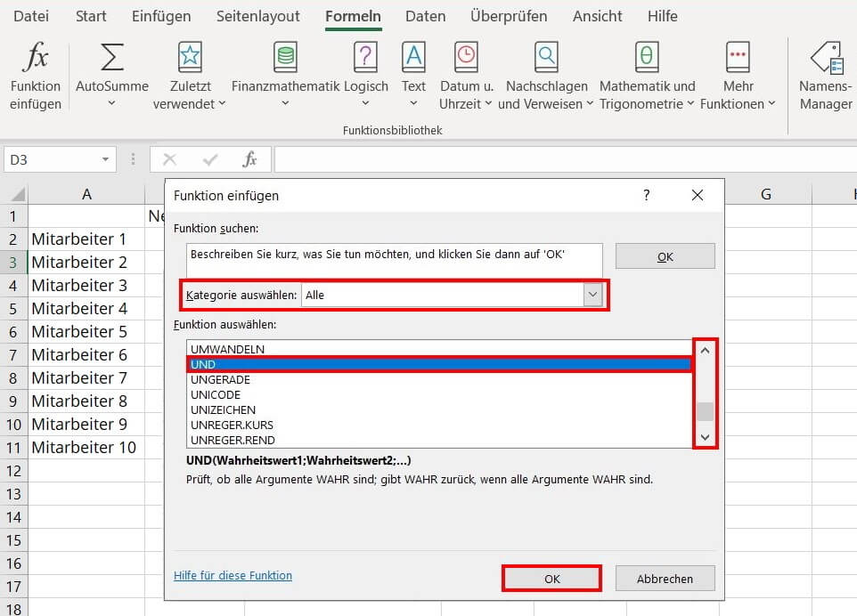Click cell Mitarbeiter 5
This screenshot has height=616, width=857.
click(86, 331)
